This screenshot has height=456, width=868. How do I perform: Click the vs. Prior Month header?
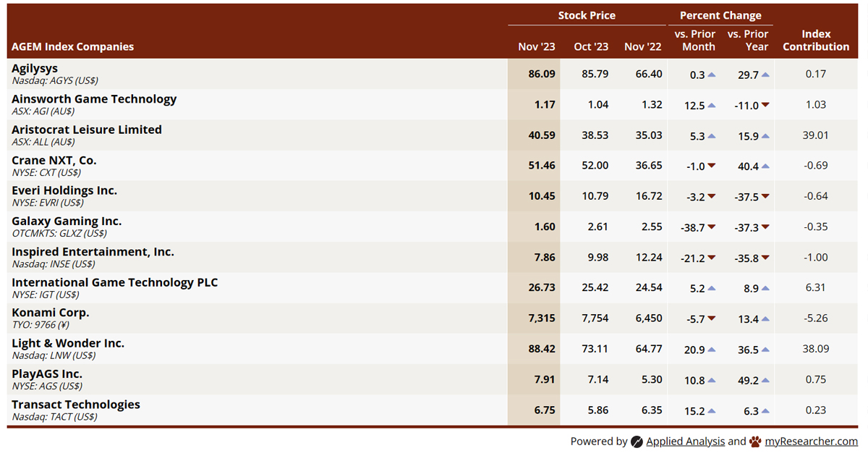click(695, 41)
